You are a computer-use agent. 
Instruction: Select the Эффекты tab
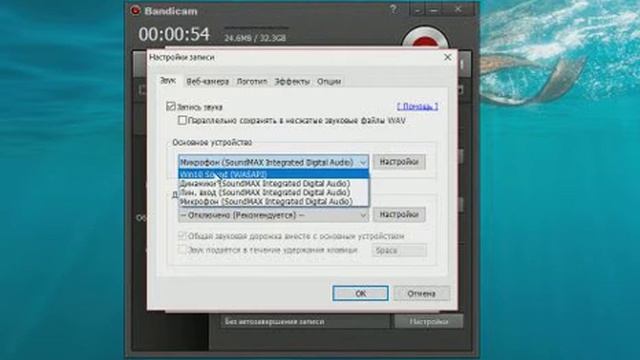point(292,81)
